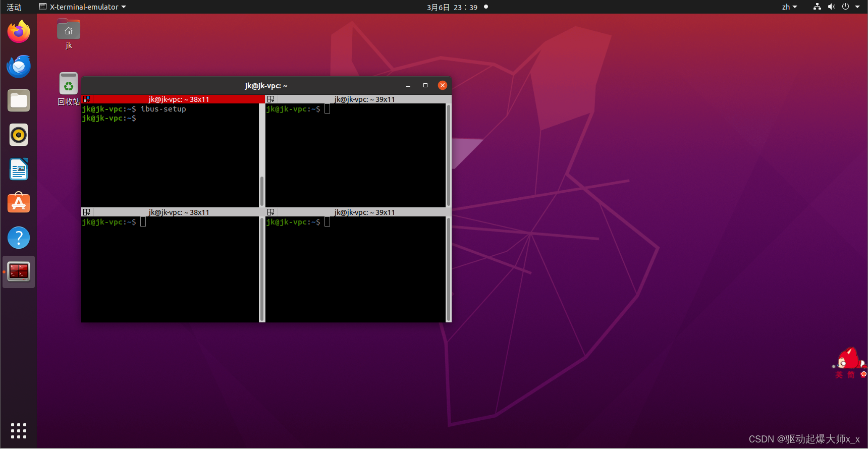Open the Files manager in dock

tap(19, 100)
